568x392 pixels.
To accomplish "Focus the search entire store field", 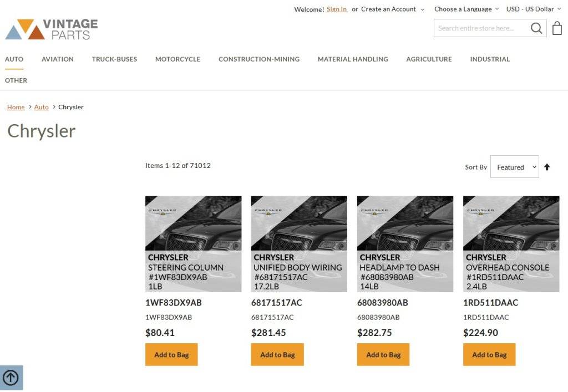I will [x=480, y=28].
